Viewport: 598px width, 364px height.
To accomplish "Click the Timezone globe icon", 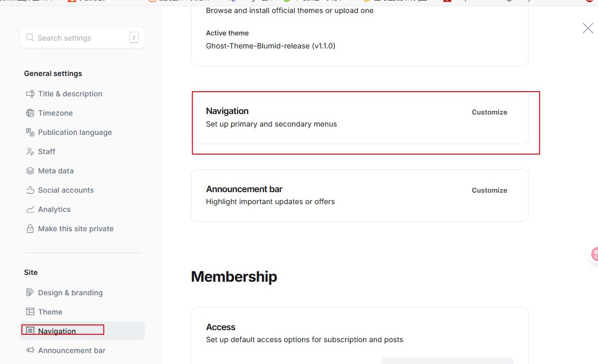I will (x=30, y=113).
